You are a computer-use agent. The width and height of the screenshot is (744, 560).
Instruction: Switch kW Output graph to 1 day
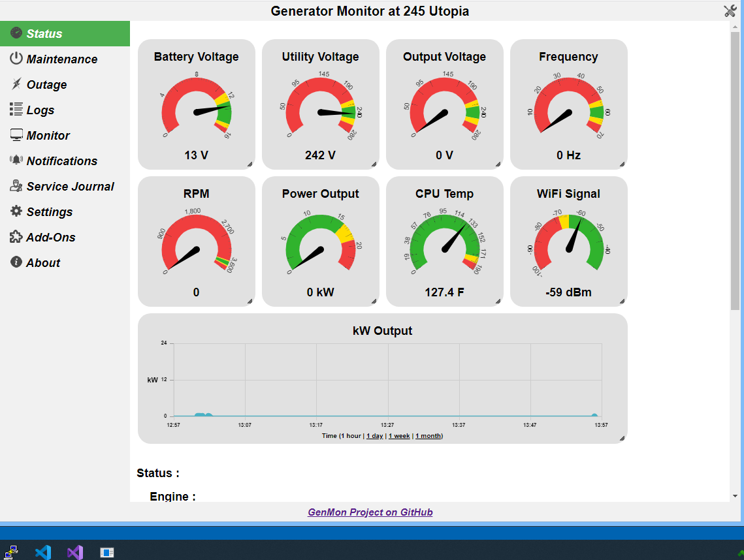pos(375,436)
